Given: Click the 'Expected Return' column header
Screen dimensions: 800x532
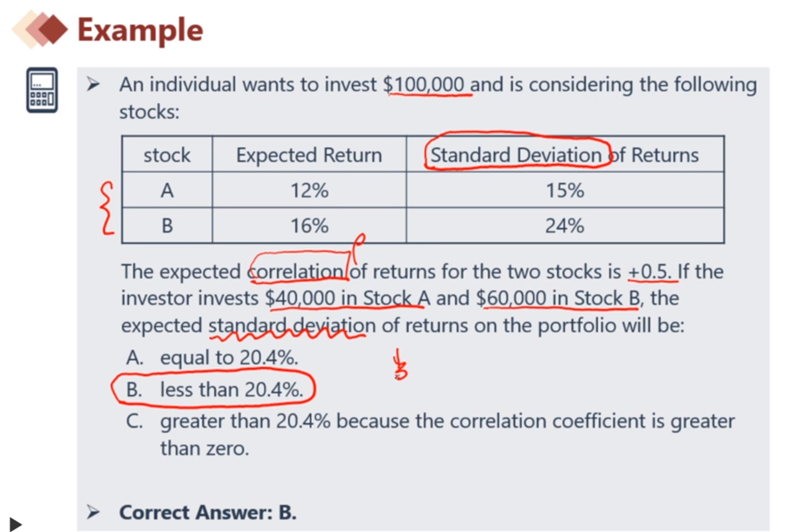Looking at the screenshot, I should tap(309, 155).
